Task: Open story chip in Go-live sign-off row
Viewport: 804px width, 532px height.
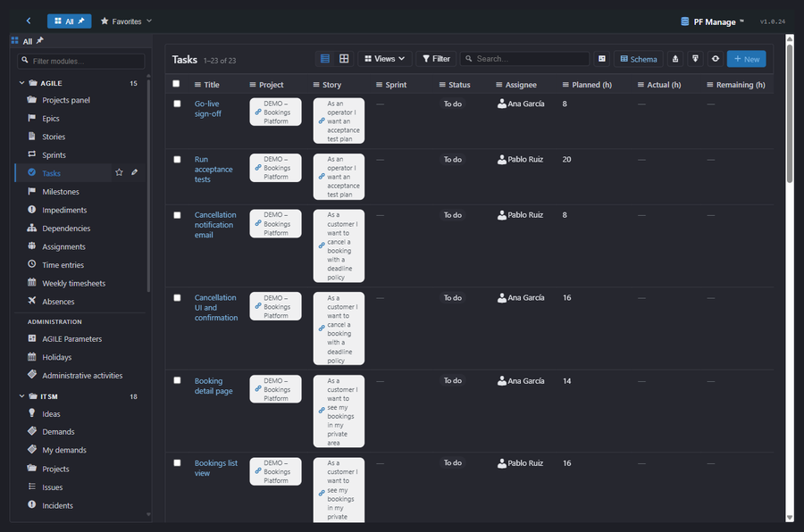Action: tap(339, 121)
